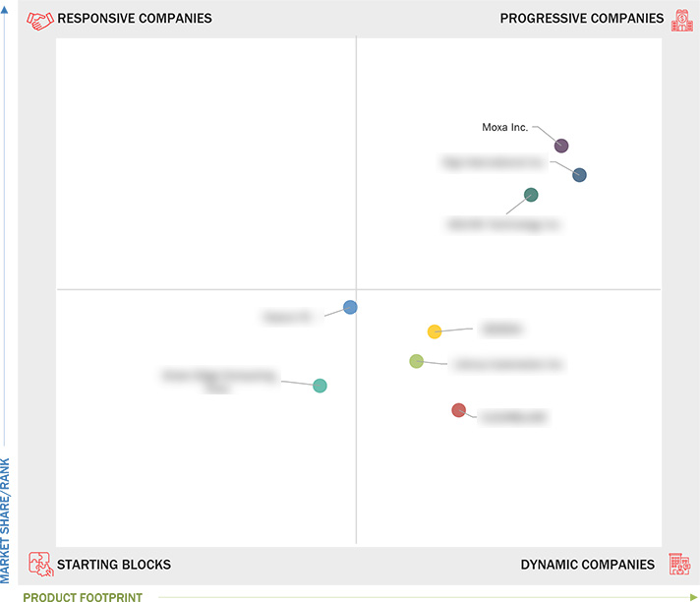The width and height of the screenshot is (700, 602).
Task: Click the Progressive Companies money building icon
Action: (x=682, y=21)
